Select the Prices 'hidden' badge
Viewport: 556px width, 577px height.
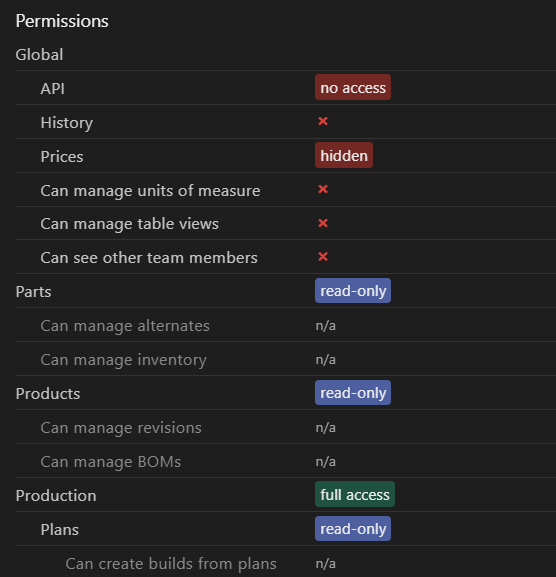(344, 155)
